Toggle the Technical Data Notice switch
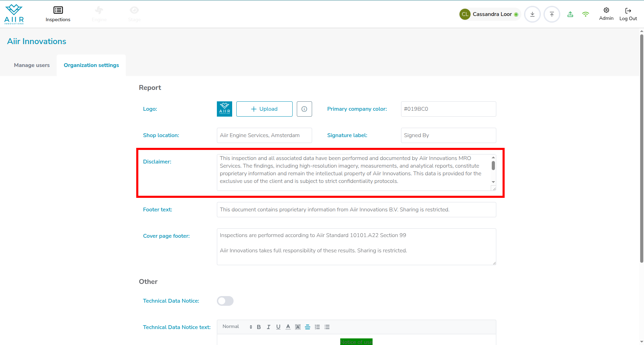Image resolution: width=644 pixels, height=345 pixels. point(225,301)
